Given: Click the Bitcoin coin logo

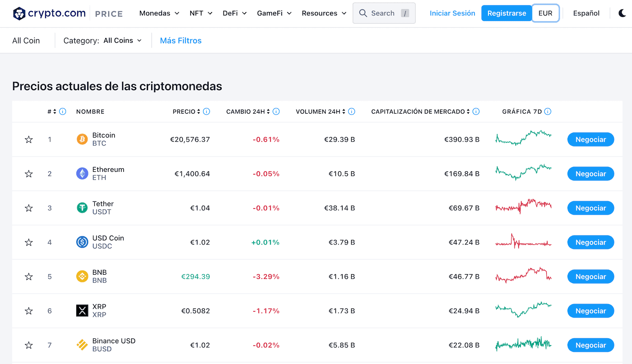Looking at the screenshot, I should pyautogui.click(x=82, y=139).
